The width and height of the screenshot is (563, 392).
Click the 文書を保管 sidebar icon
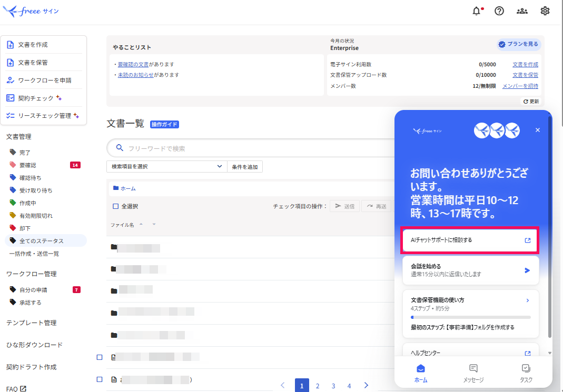(11, 63)
